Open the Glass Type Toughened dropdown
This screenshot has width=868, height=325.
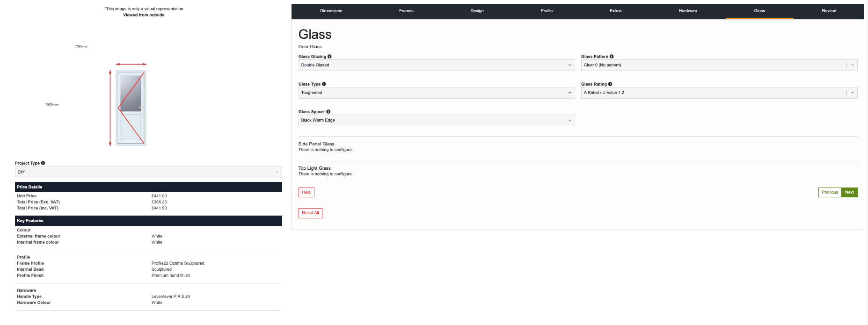point(436,93)
